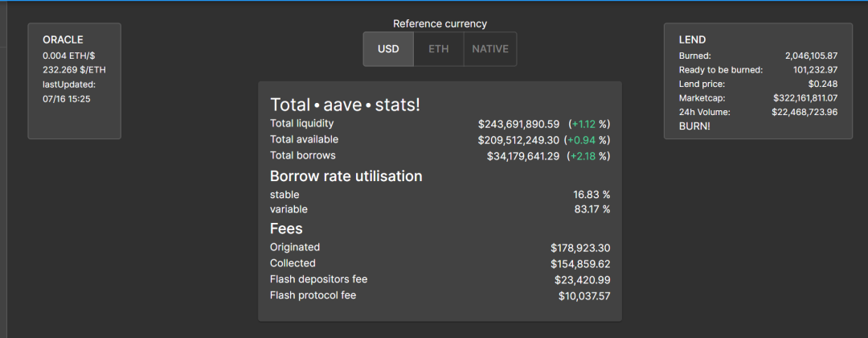Select the variable utilisation percentage
Screen dimensions: 868x338
tap(592, 209)
